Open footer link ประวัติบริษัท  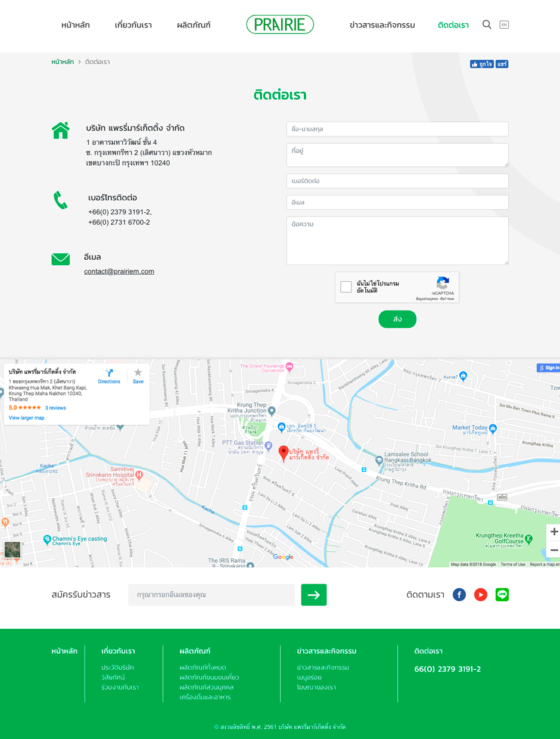[x=118, y=667]
